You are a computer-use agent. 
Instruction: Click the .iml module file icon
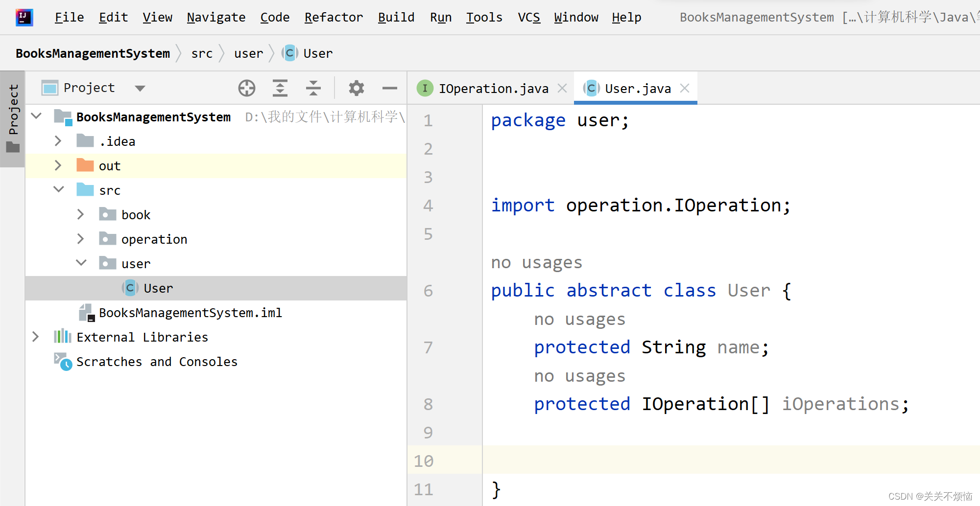(x=87, y=313)
